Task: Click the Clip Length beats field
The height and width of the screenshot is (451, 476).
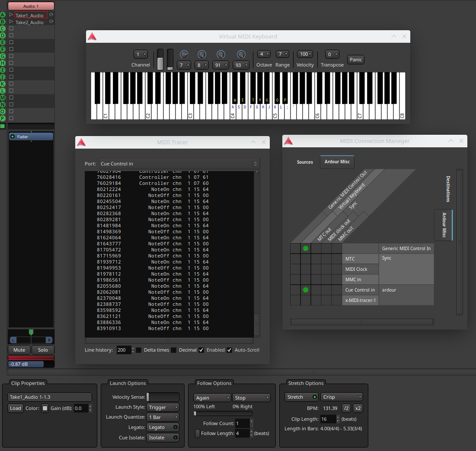Action: coord(327,419)
